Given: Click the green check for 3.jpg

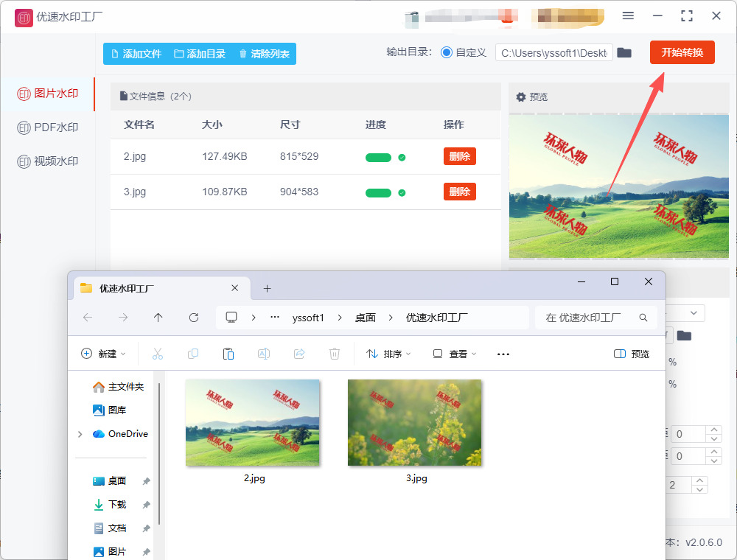Looking at the screenshot, I should (x=402, y=192).
